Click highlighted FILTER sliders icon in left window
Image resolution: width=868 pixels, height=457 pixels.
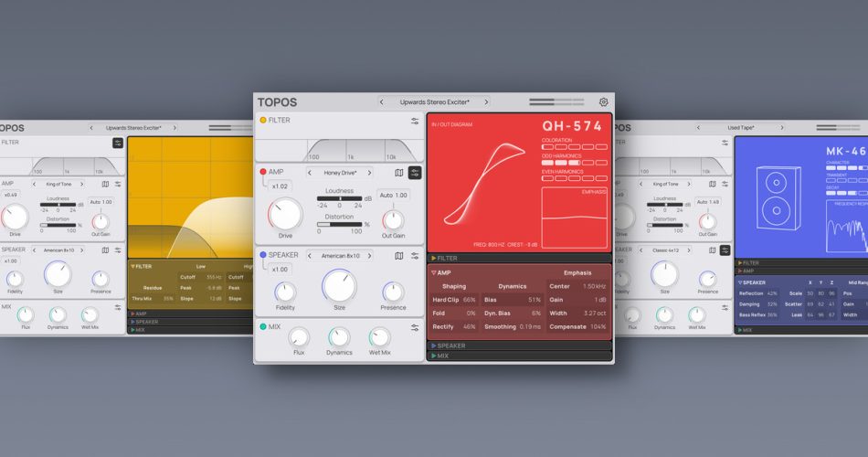click(x=118, y=143)
